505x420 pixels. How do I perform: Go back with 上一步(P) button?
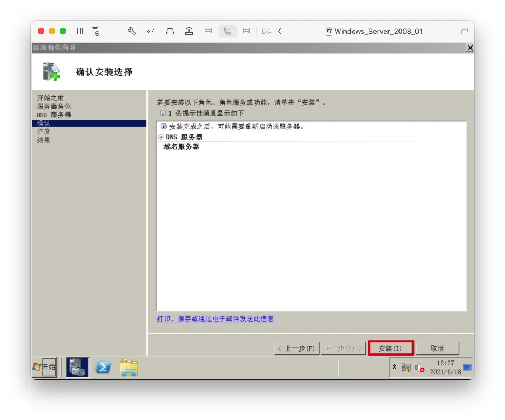click(297, 348)
